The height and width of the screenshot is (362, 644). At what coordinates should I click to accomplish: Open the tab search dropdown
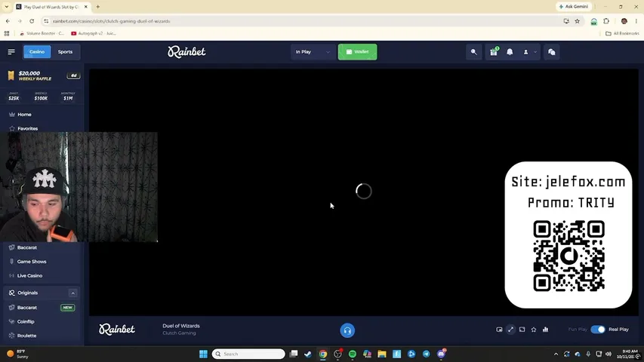coord(7,7)
